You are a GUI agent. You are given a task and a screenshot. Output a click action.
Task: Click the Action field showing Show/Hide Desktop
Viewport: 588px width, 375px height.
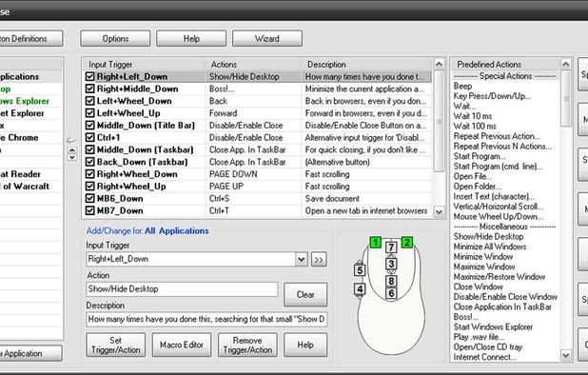click(x=182, y=289)
